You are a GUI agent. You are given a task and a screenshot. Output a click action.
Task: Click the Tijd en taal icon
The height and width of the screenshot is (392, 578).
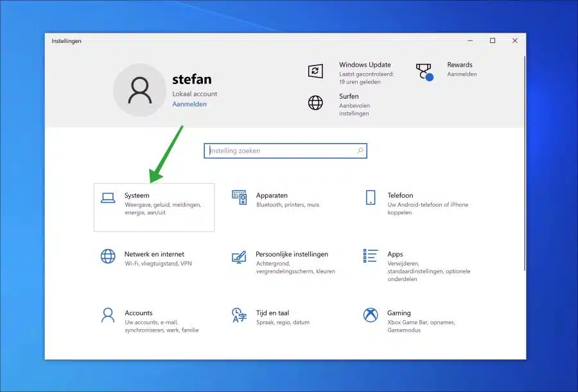pyautogui.click(x=239, y=315)
